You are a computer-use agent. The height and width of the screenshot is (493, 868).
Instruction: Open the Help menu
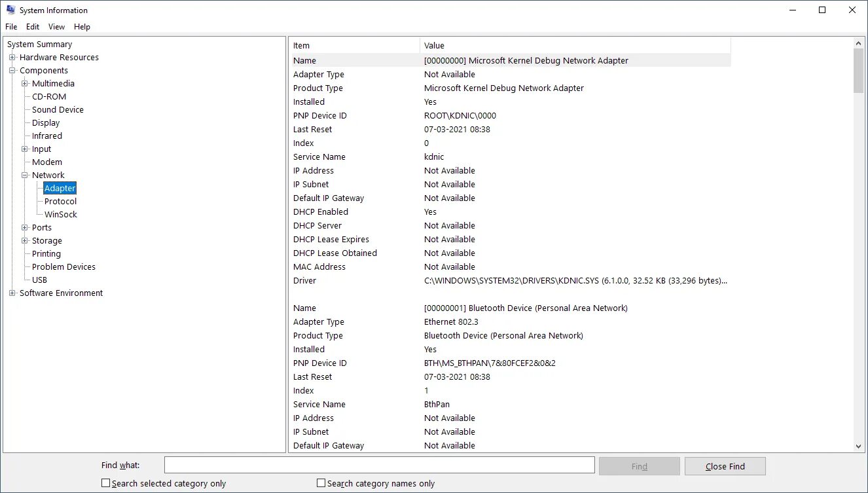point(82,27)
